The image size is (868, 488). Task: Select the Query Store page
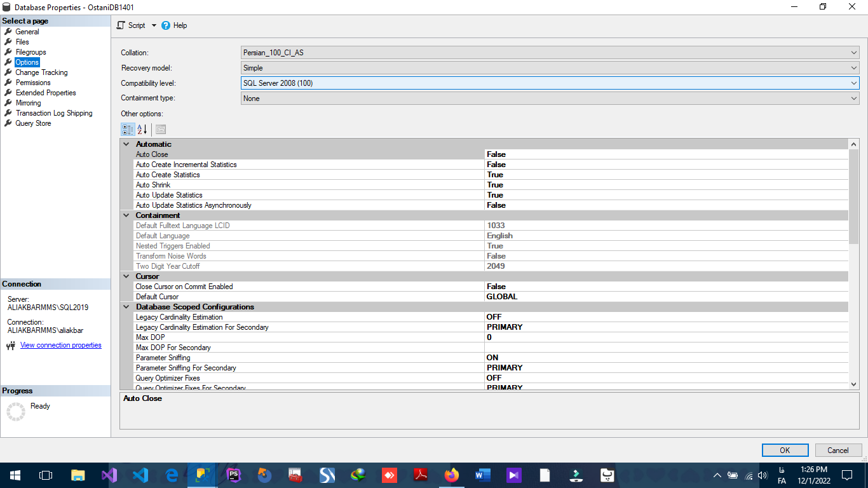click(33, 123)
